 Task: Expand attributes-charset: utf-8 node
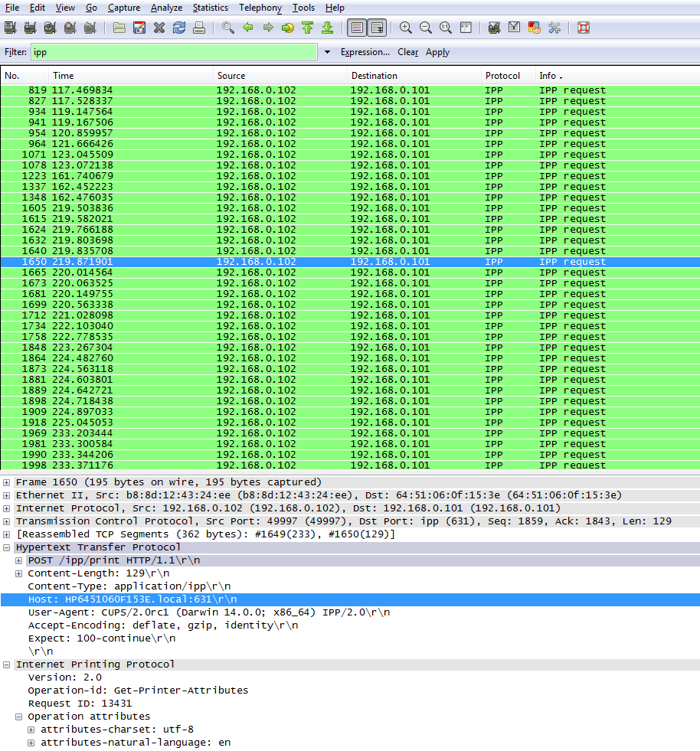click(x=31, y=730)
